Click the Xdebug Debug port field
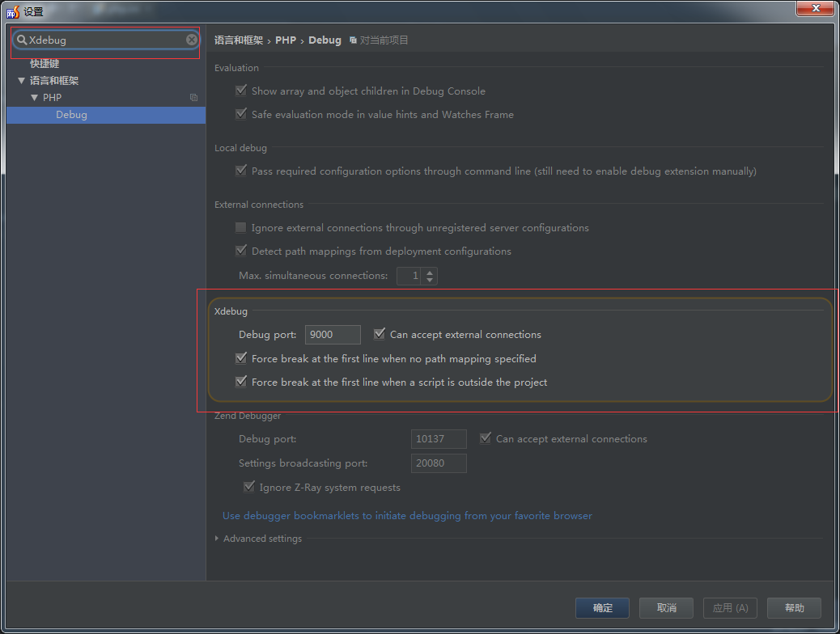This screenshot has width=840, height=634. pos(332,335)
